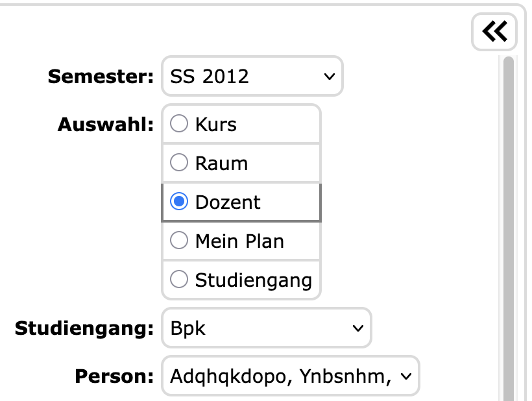The width and height of the screenshot is (532, 401).
Task: Click the bold 'Person:' label
Action: pos(114,376)
